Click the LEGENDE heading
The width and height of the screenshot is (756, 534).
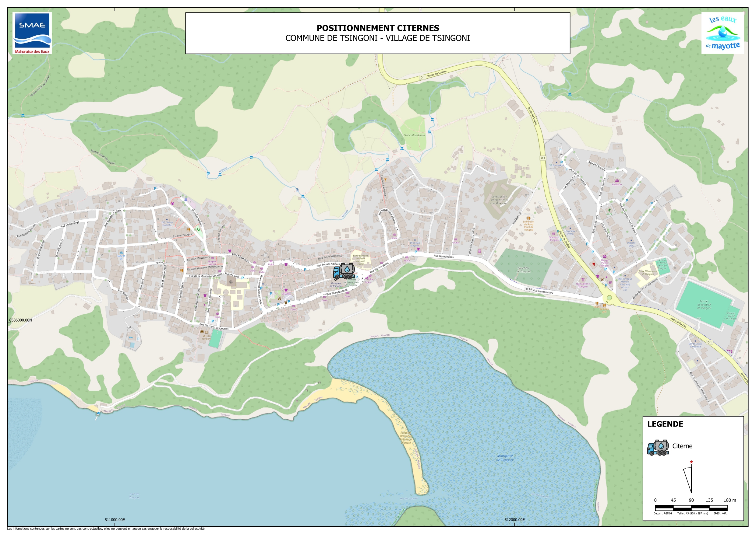[x=665, y=424]
